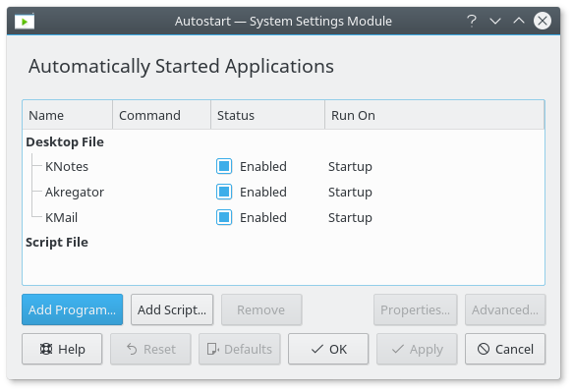Click the Remove button
The height and width of the screenshot is (392, 573).
pos(261,309)
